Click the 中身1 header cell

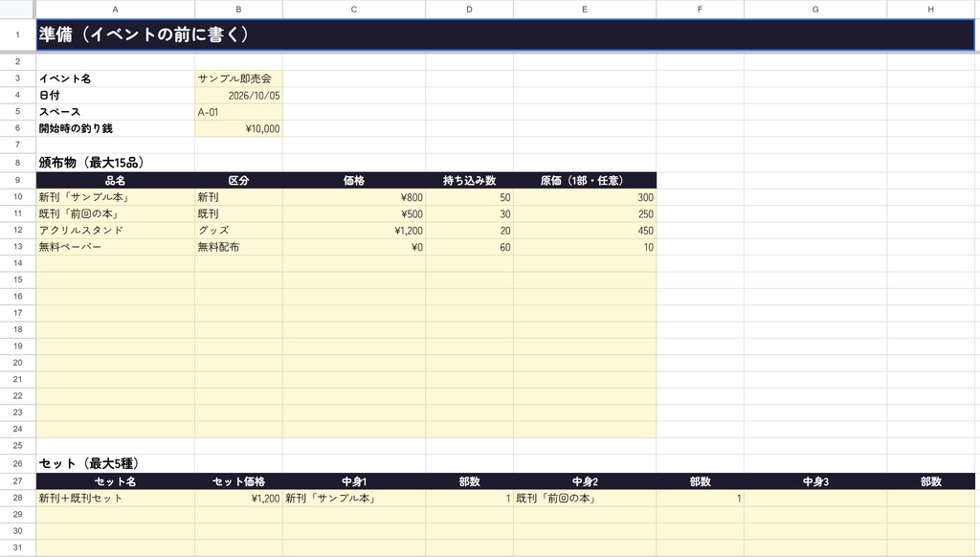pyautogui.click(x=354, y=481)
